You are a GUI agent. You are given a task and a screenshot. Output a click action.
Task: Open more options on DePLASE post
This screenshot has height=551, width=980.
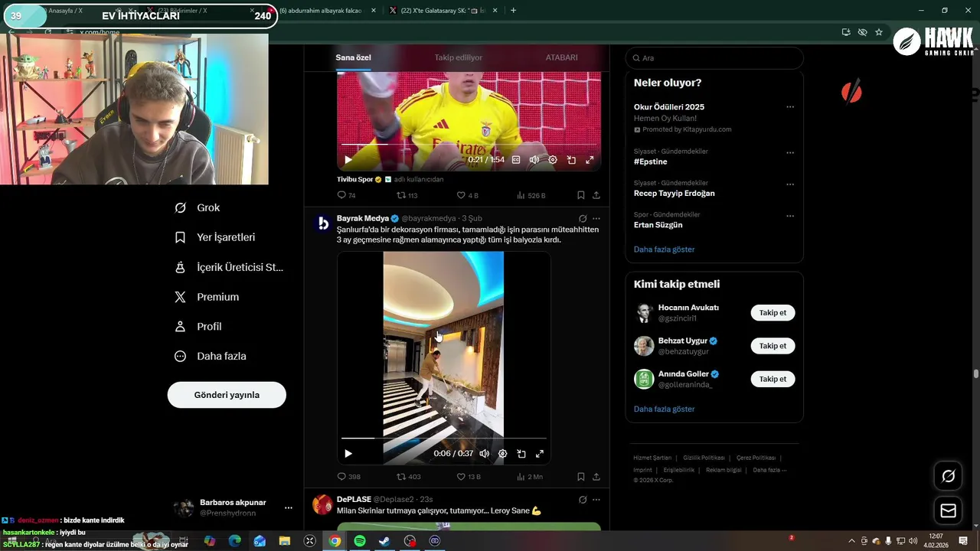coord(596,500)
